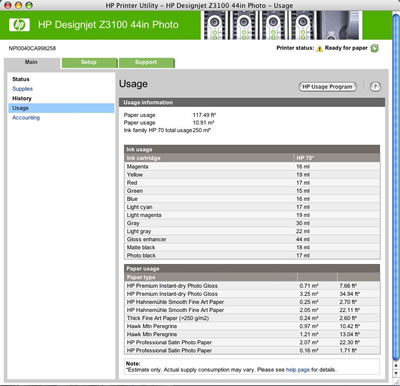400x386 pixels.
Task: Click the 0.97 m² Peregrine value
Action: (x=309, y=326)
